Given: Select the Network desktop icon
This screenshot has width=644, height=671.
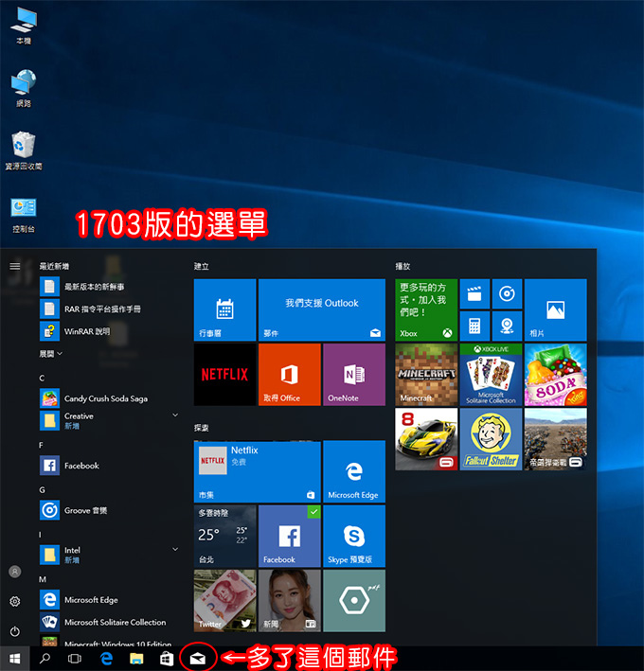Looking at the screenshot, I should click(24, 88).
